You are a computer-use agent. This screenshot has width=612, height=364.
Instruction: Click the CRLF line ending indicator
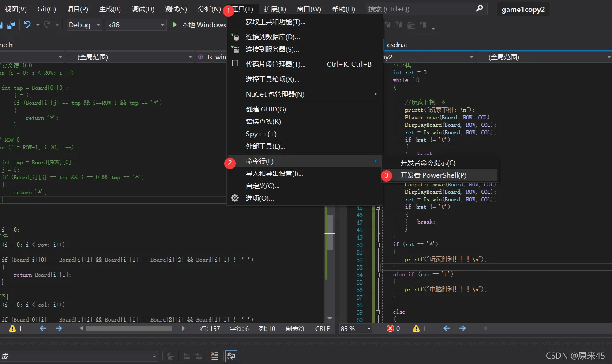pyautogui.click(x=323, y=328)
